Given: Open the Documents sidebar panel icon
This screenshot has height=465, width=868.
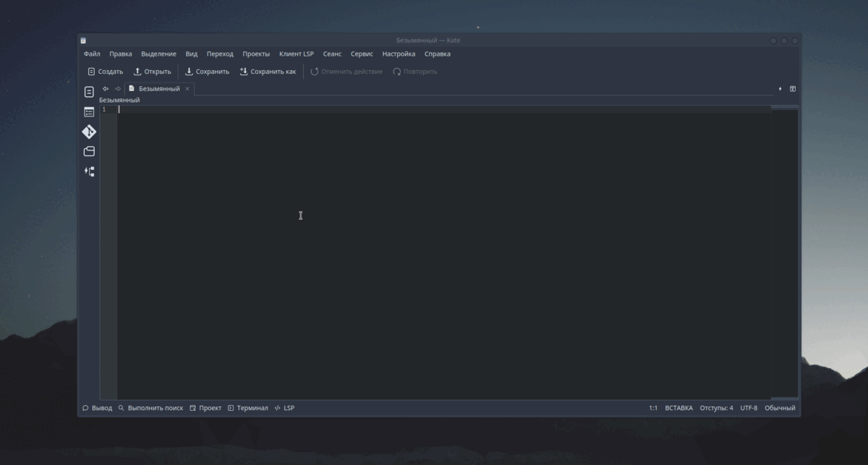Looking at the screenshot, I should pos(89,92).
